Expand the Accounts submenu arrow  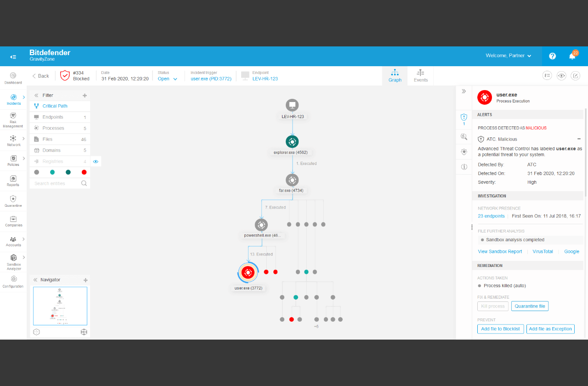coord(24,239)
